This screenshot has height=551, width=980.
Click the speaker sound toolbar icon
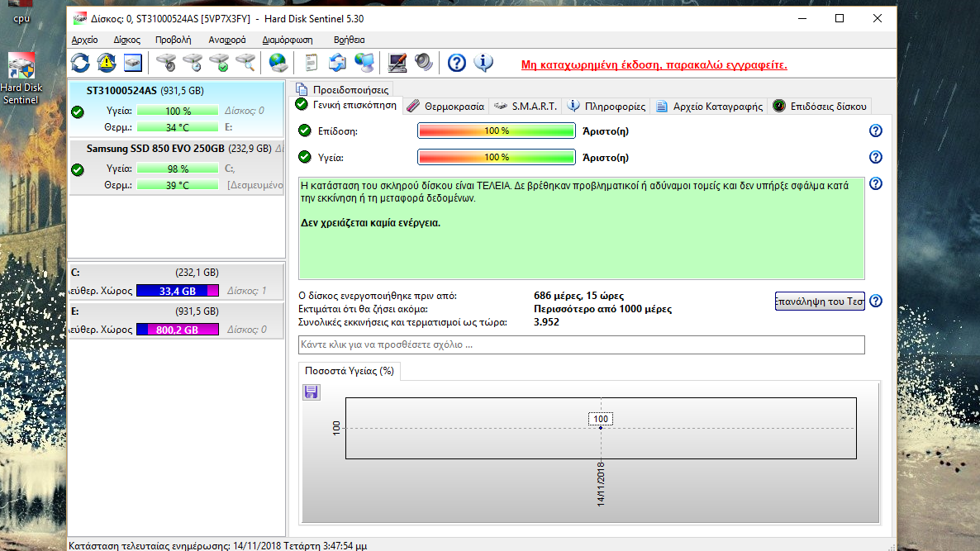click(423, 63)
